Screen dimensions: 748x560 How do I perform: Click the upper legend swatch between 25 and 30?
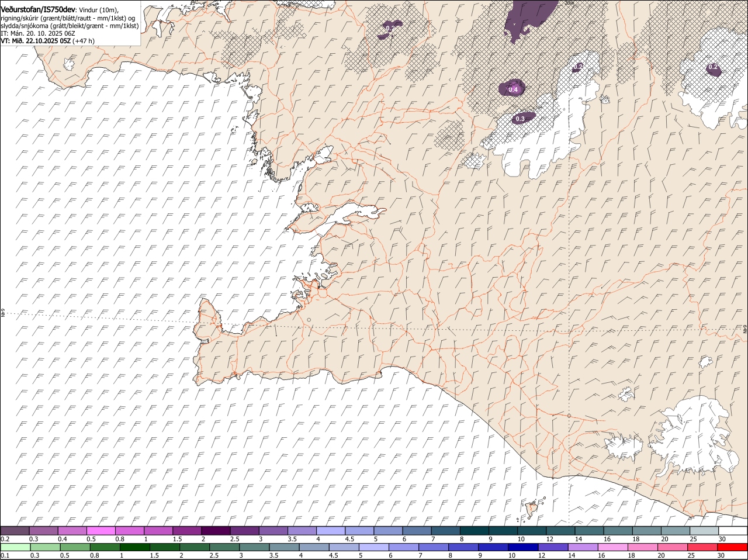click(704, 531)
